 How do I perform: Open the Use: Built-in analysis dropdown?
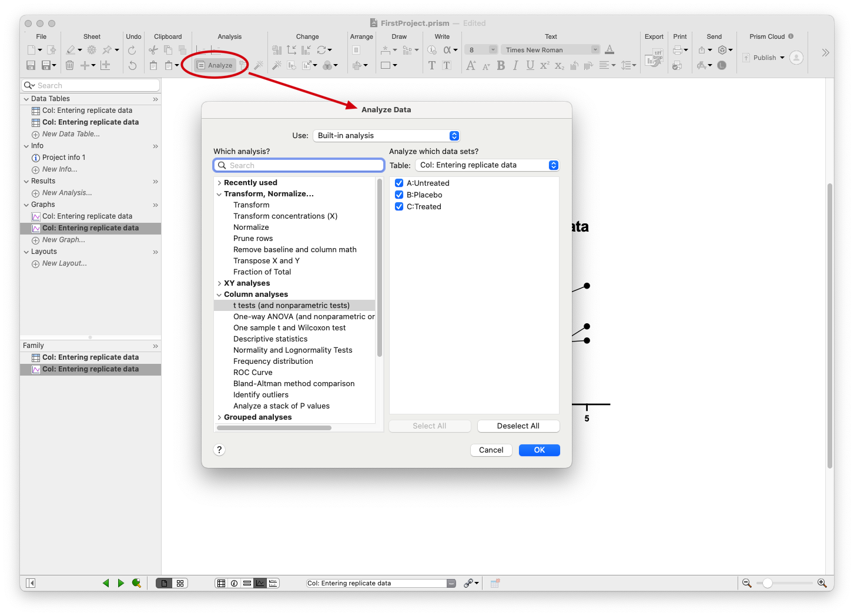click(386, 136)
